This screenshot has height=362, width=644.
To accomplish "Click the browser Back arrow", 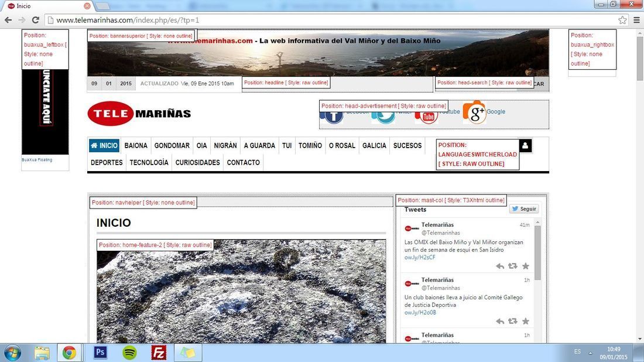I will tap(8, 20).
